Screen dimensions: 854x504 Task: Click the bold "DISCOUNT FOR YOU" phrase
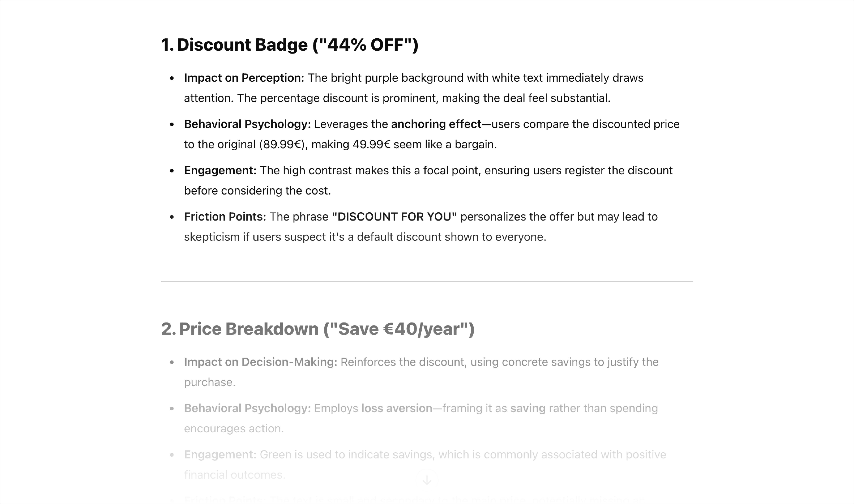394,216
